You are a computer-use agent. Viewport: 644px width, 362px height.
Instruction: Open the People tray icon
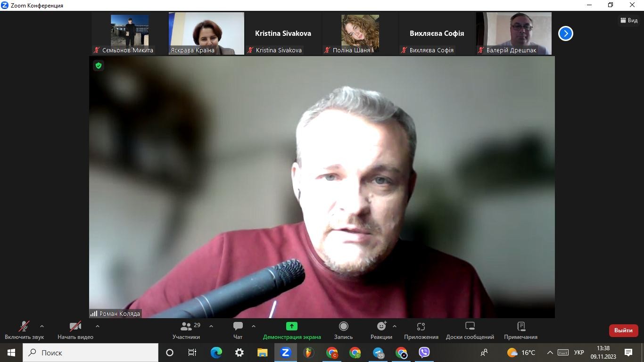(484, 353)
